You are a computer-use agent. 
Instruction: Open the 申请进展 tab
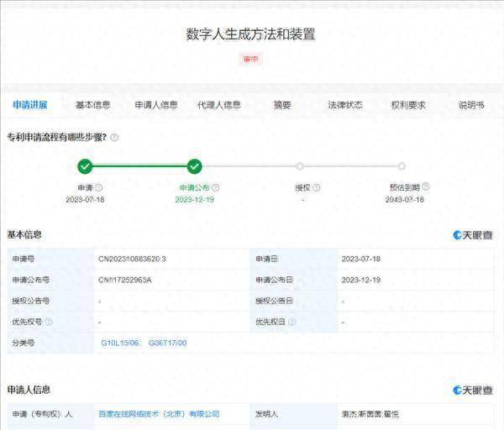click(x=30, y=105)
